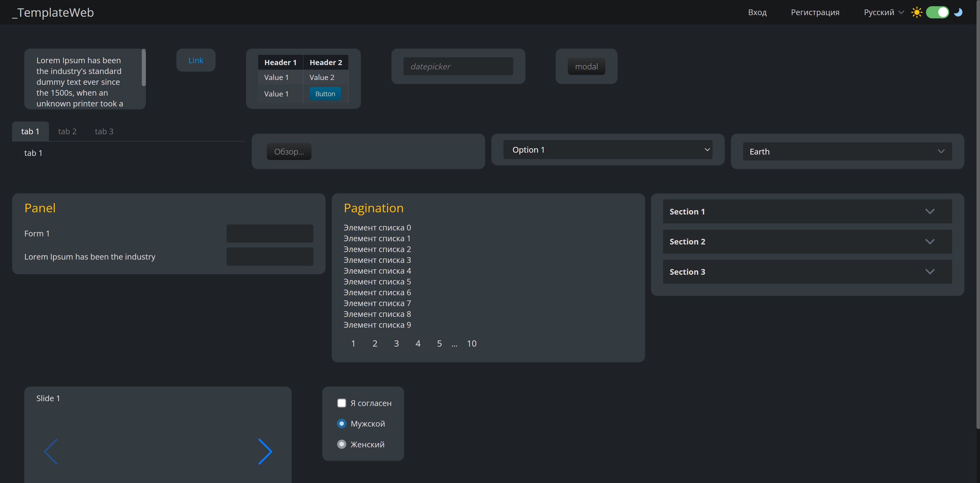Click the _TemplateWeb logo

pos(53,12)
